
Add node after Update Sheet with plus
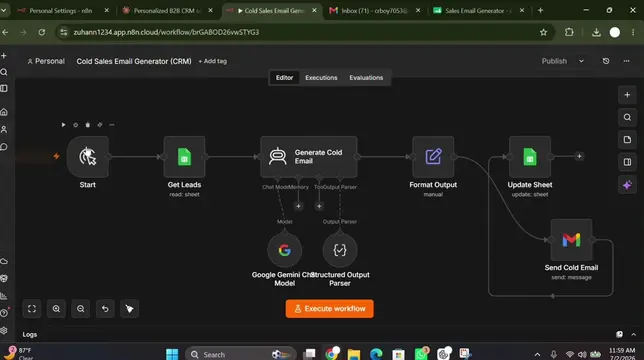click(x=579, y=156)
